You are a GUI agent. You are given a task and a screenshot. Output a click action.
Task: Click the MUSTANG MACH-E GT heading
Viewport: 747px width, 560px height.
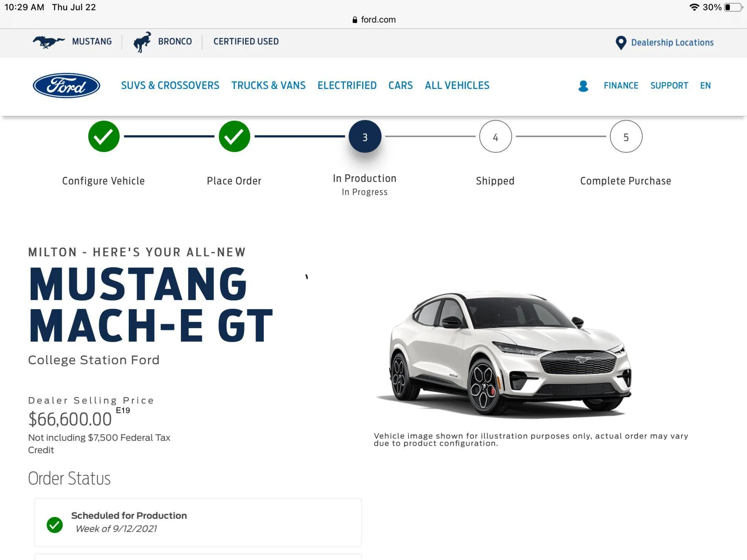[x=151, y=305]
